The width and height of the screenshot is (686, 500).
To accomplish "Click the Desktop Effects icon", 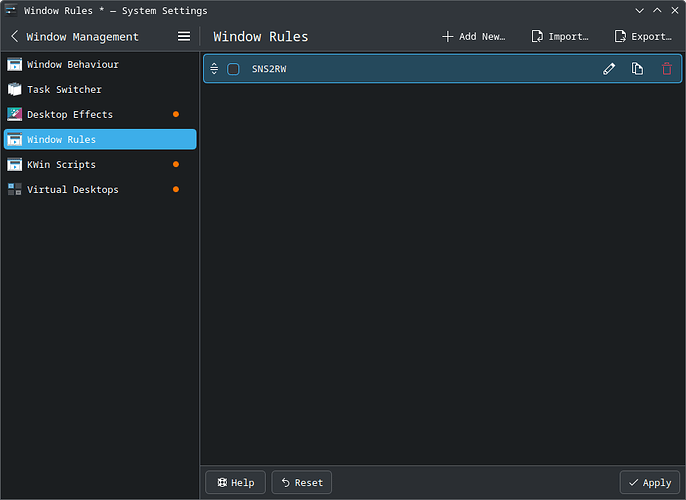I will [x=14, y=114].
